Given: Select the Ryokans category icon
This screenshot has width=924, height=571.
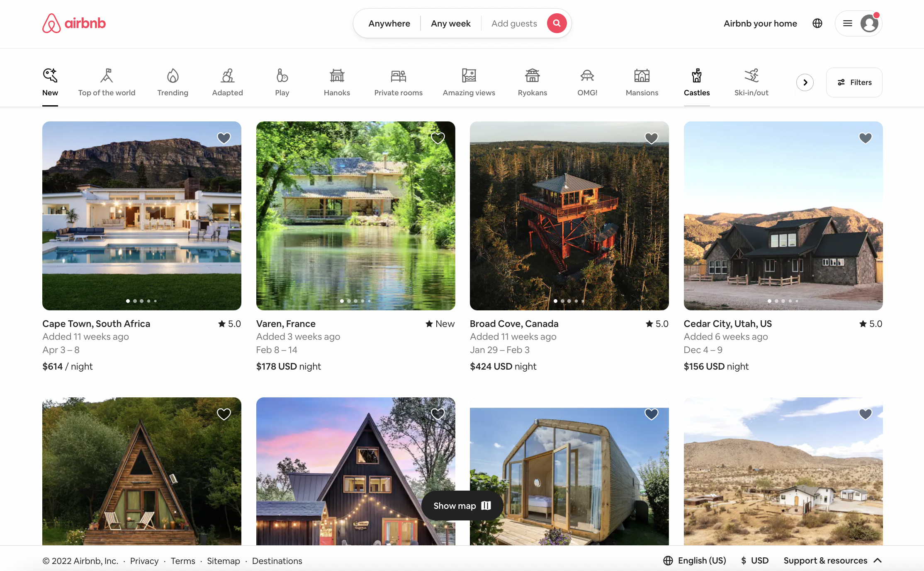Looking at the screenshot, I should tap(532, 76).
